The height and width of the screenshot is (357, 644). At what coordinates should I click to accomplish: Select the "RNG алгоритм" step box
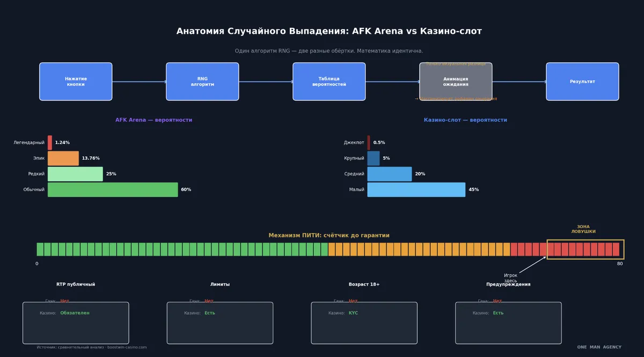[x=202, y=82]
